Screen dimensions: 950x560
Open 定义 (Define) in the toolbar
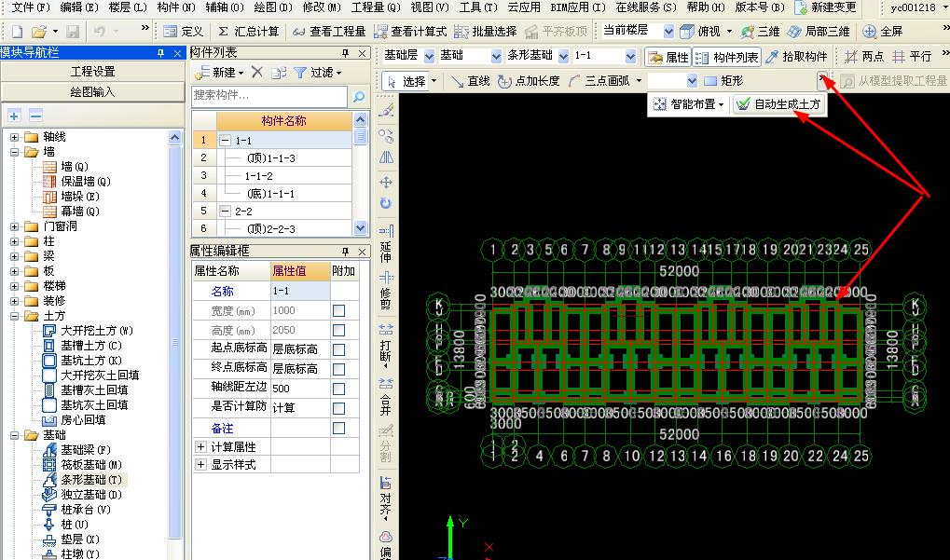[x=183, y=31]
